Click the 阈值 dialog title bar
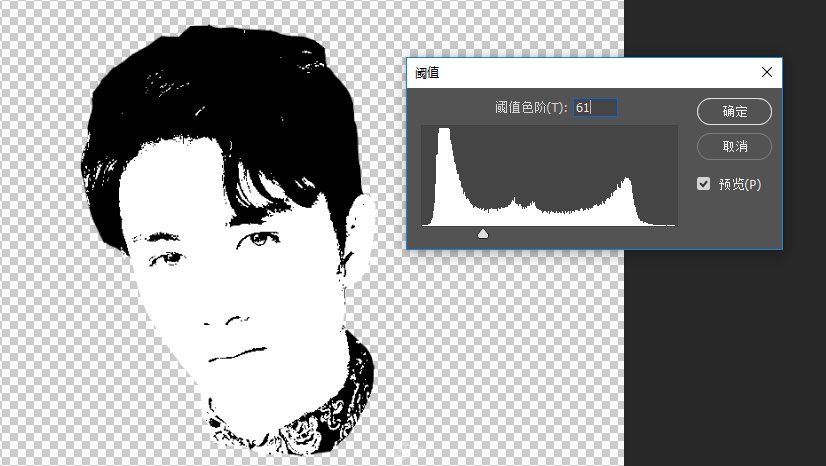 [594, 73]
